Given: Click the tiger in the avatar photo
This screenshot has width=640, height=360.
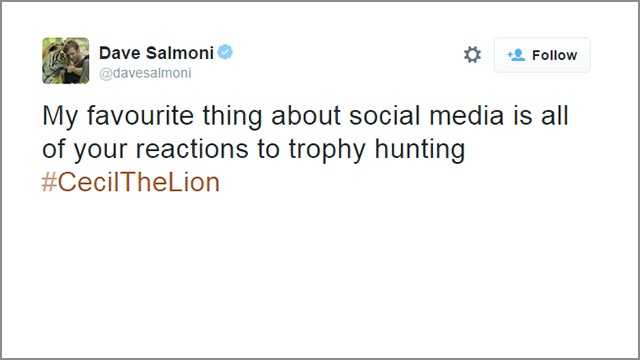Looking at the screenshot, I should pyautogui.click(x=53, y=61).
